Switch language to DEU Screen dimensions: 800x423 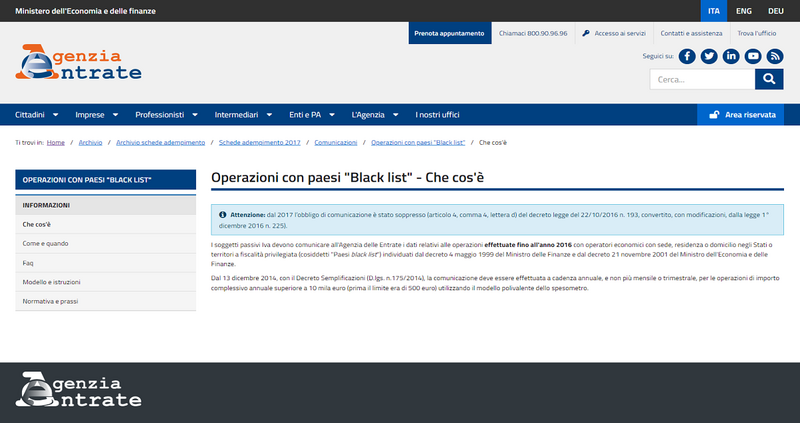point(776,11)
